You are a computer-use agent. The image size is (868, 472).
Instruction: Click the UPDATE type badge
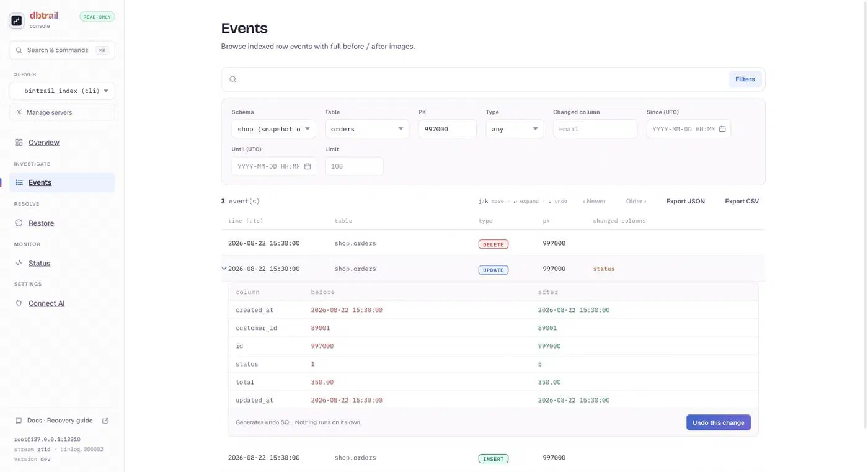click(x=493, y=270)
